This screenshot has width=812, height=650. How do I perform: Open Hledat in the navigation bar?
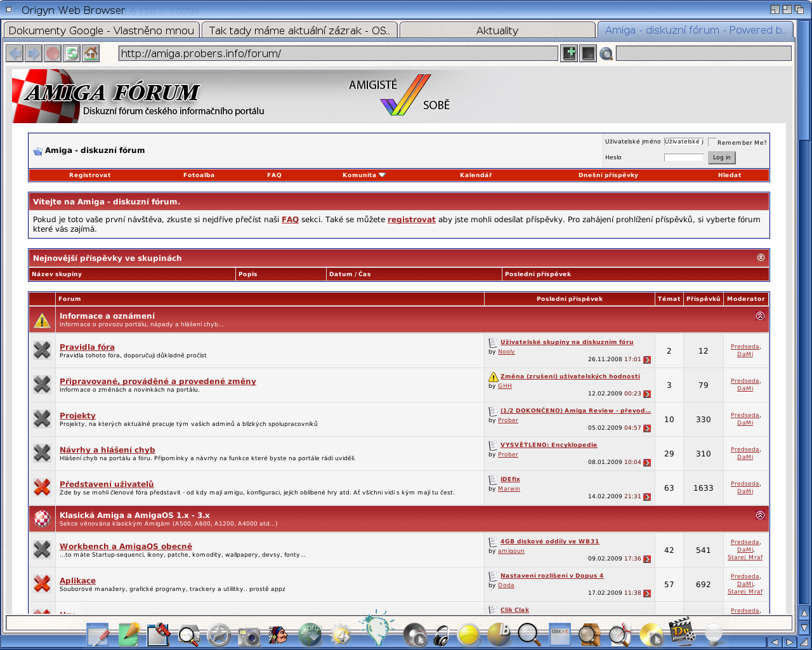tap(730, 175)
